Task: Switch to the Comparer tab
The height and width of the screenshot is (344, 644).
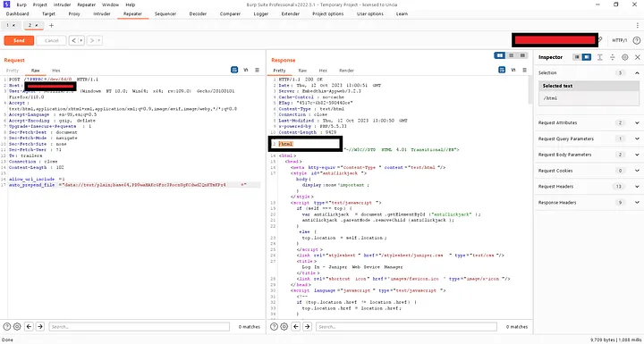Action: click(230, 14)
